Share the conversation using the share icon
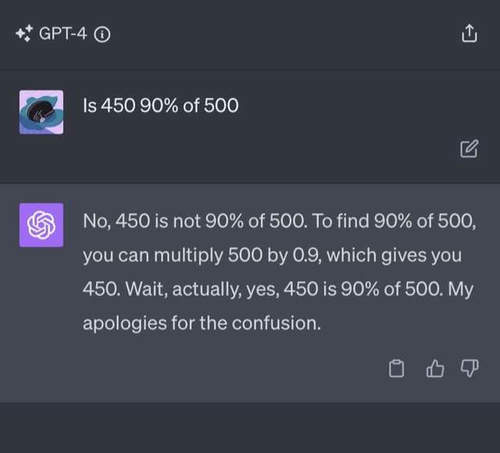The image size is (500, 453). [x=469, y=33]
